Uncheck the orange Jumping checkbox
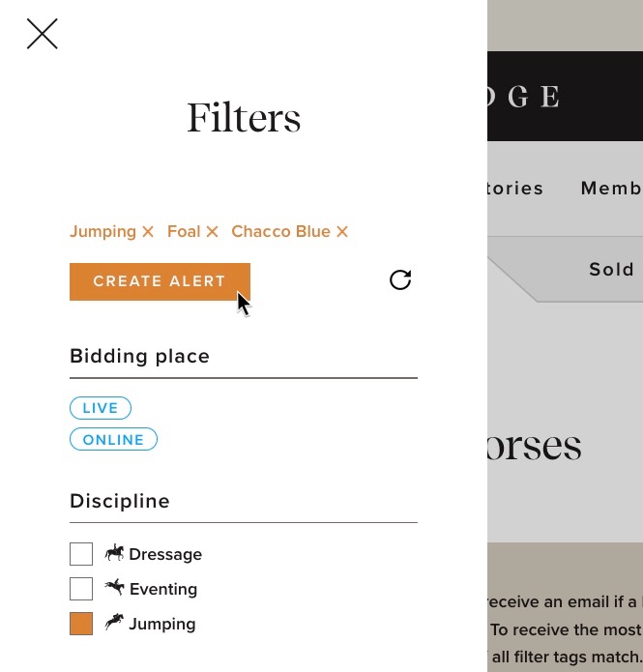 (81, 624)
